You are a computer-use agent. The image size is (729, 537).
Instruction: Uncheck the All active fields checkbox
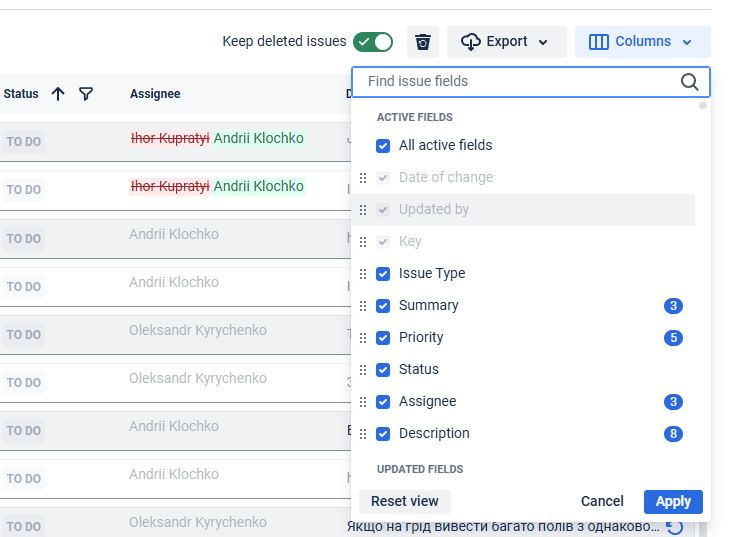pos(383,146)
